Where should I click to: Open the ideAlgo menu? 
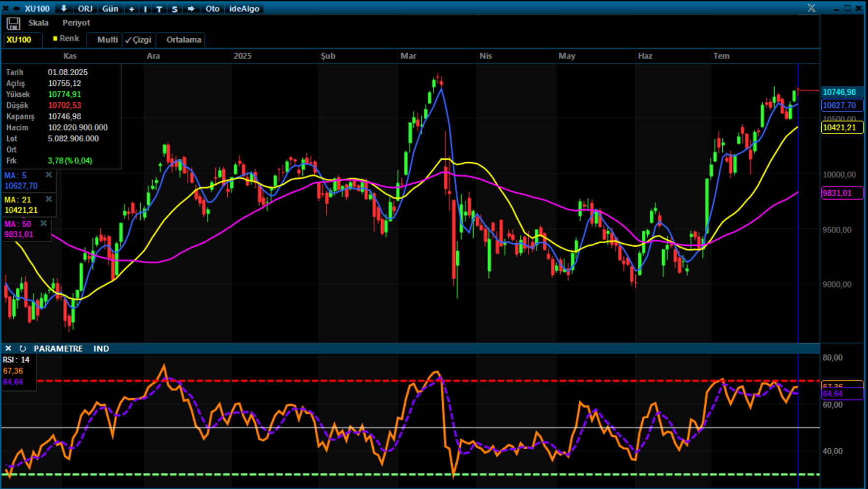(244, 8)
